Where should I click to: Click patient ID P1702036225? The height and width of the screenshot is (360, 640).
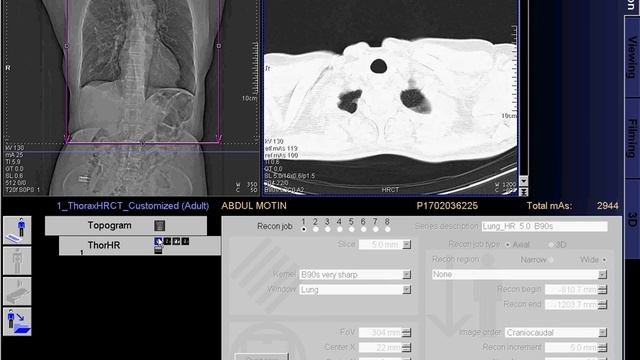click(447, 206)
